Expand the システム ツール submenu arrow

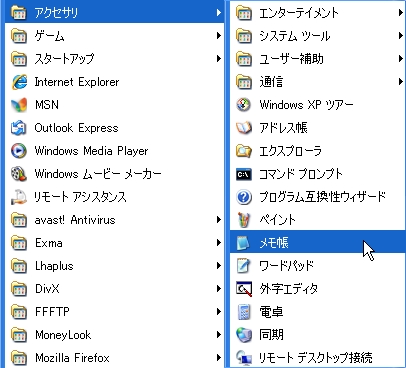(400, 35)
